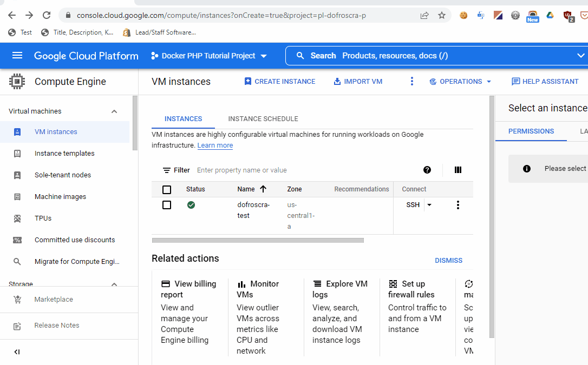The width and height of the screenshot is (588, 365).
Task: Connect via the SSH button
Action: point(413,205)
